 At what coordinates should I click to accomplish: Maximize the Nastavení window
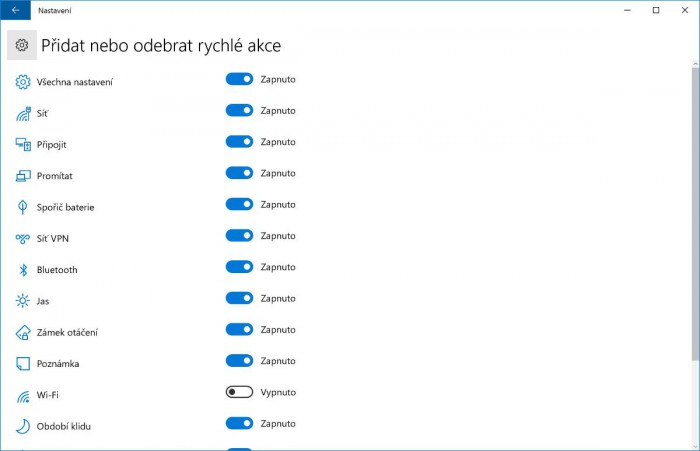(x=656, y=10)
